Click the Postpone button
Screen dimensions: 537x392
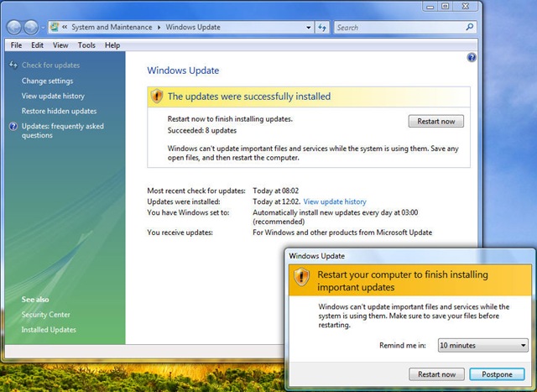coord(497,374)
